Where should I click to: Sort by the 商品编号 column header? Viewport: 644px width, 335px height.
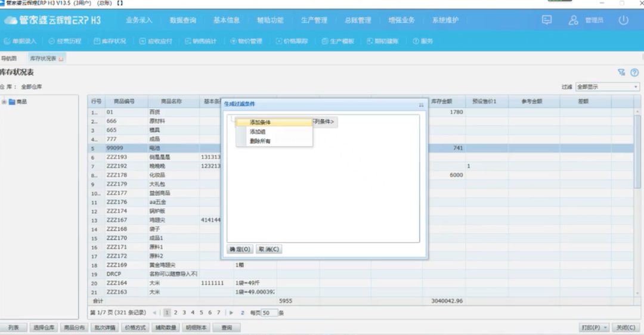click(124, 101)
